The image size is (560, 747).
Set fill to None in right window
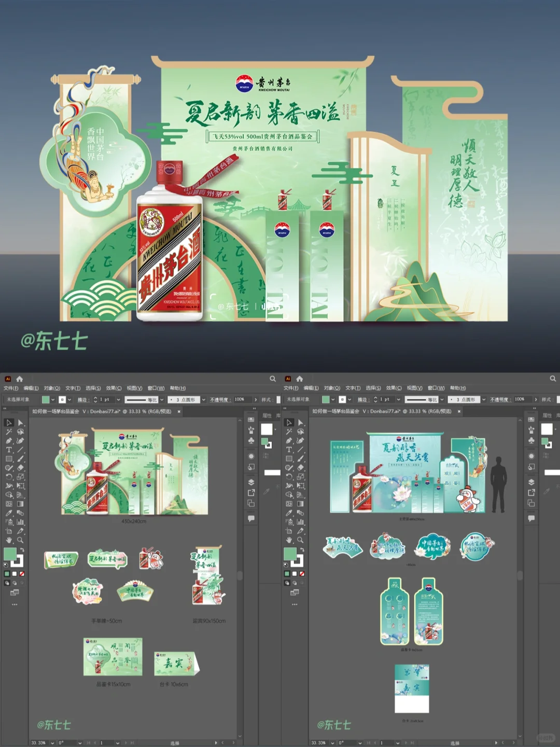(x=302, y=574)
